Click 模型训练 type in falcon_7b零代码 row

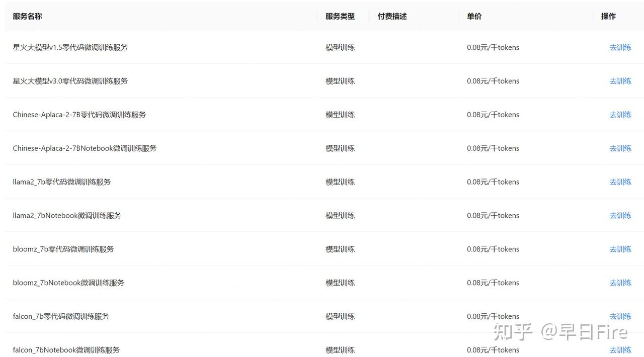click(x=340, y=317)
